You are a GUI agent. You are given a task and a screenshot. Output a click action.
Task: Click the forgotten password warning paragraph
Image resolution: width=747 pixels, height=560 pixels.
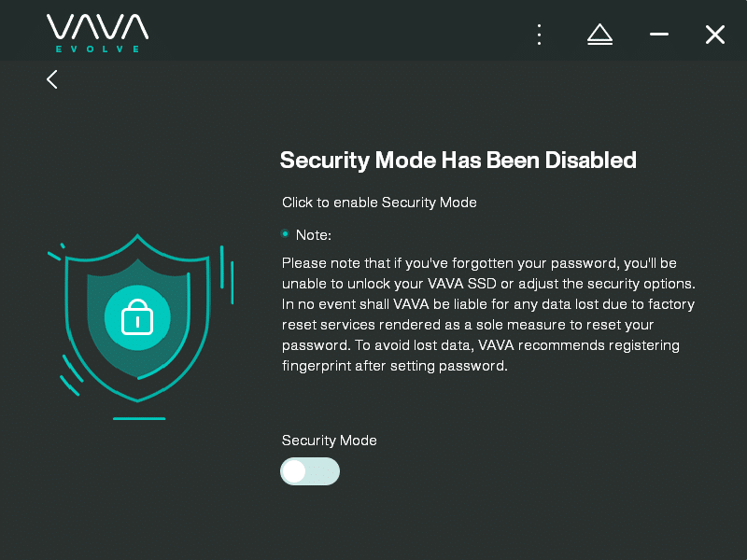coord(488,315)
